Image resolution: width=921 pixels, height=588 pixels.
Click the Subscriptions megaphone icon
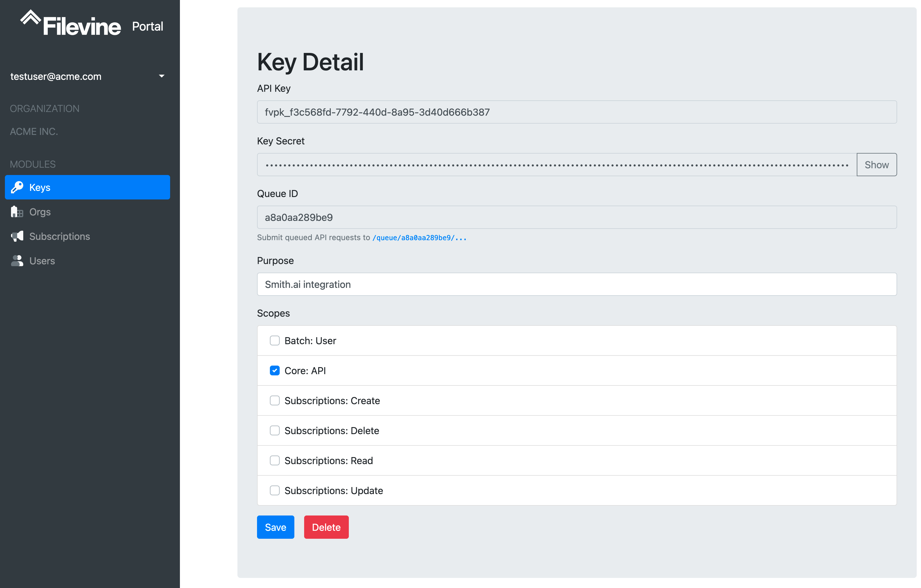click(x=17, y=236)
